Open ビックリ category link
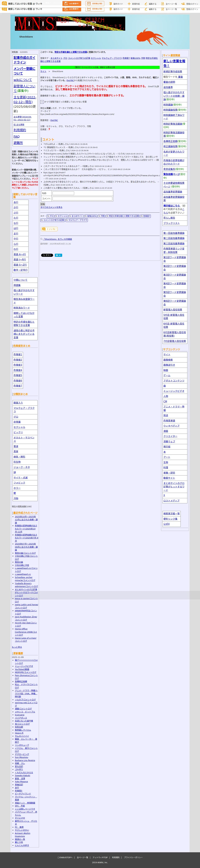 tap(18, 432)
